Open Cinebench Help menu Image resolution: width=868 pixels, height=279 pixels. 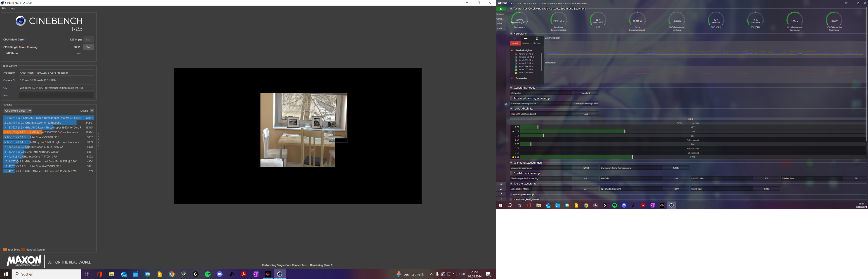click(12, 8)
